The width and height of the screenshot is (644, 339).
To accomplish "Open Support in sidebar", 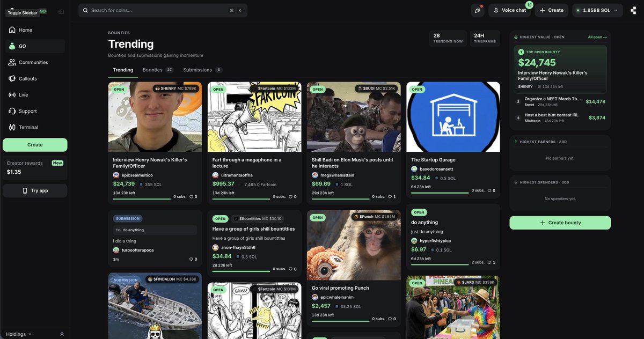I will [x=34, y=111].
